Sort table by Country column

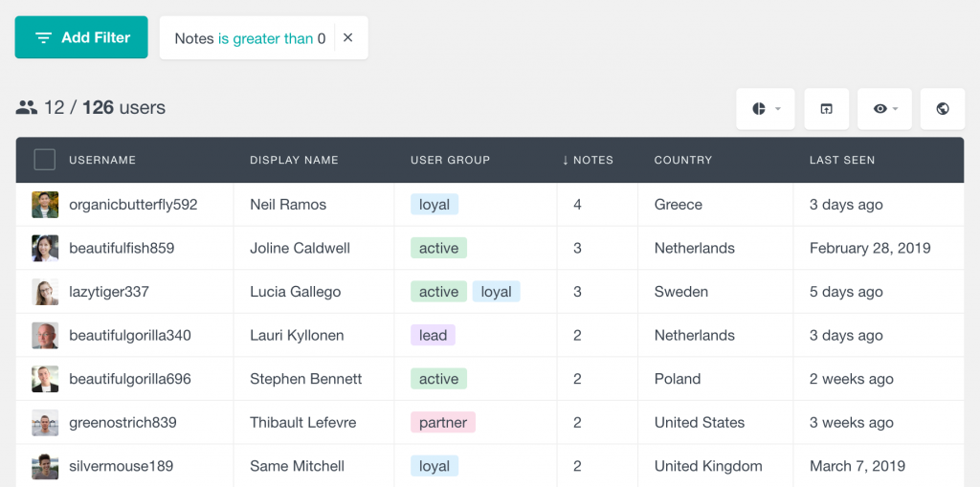pyautogui.click(x=683, y=160)
